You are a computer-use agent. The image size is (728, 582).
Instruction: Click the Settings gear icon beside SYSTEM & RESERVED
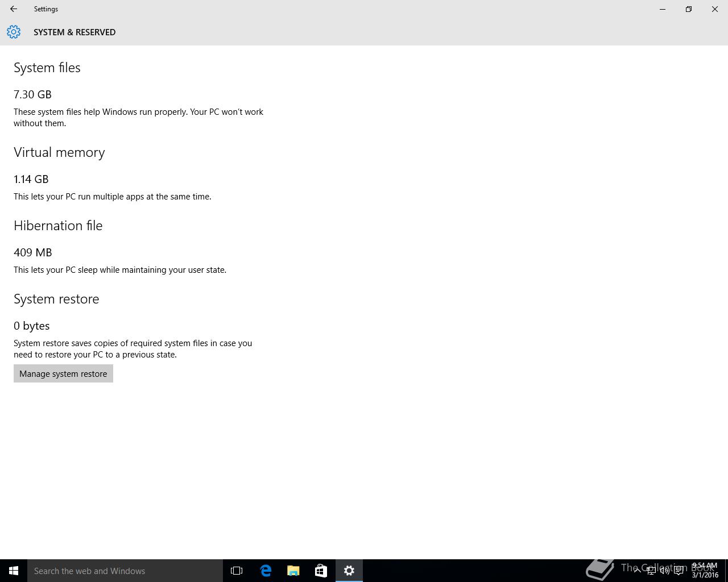click(x=14, y=32)
